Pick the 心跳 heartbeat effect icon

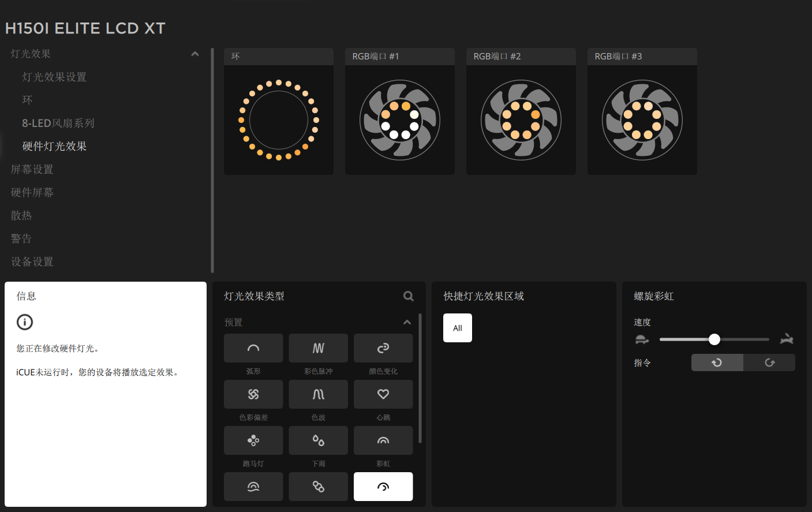(383, 394)
